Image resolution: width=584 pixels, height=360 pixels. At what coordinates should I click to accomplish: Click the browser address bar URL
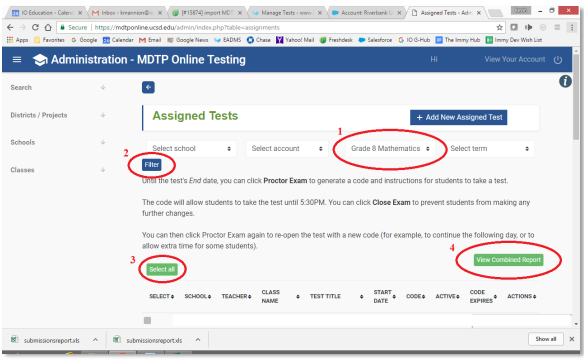[186, 27]
